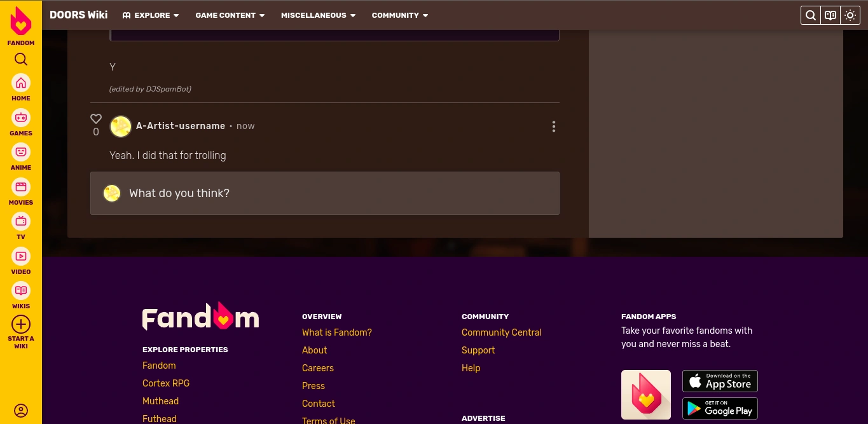
Task: Select the Video icon in the sidebar
Action: (x=21, y=256)
